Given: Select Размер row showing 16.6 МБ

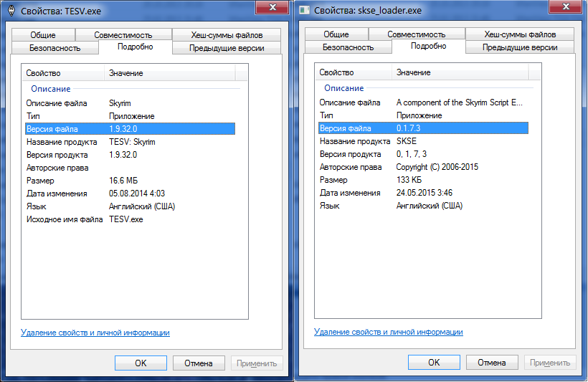Looking at the screenshot, I should (130, 181).
